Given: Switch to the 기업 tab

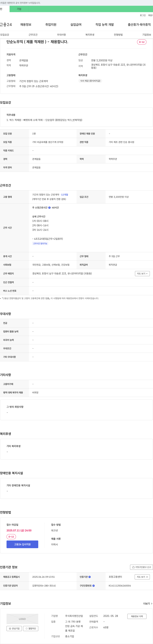Looking at the screenshot, I should (19, 9).
